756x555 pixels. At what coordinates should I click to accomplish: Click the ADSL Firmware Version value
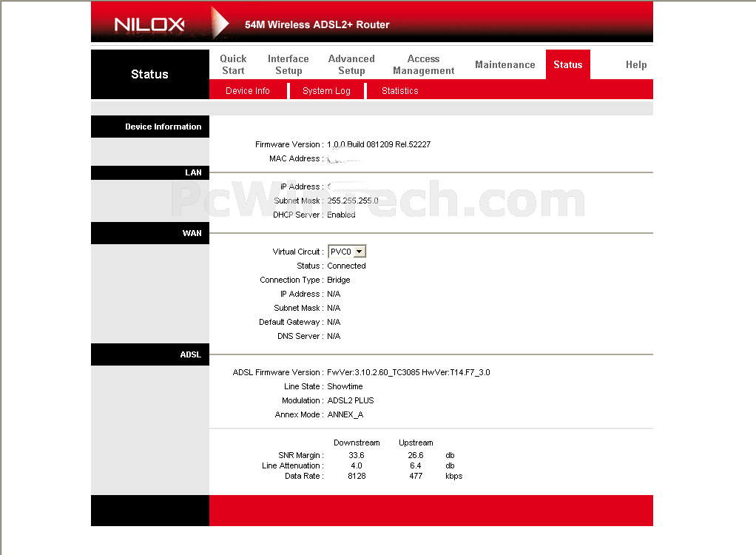coord(408,372)
